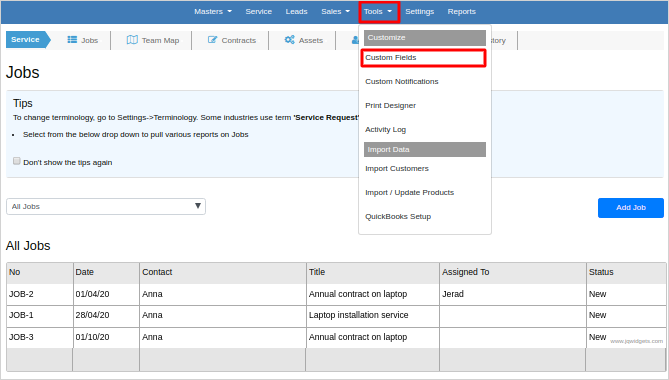This screenshot has height=380, width=669.
Task: Open Leads in top navigation
Action: [x=297, y=12]
